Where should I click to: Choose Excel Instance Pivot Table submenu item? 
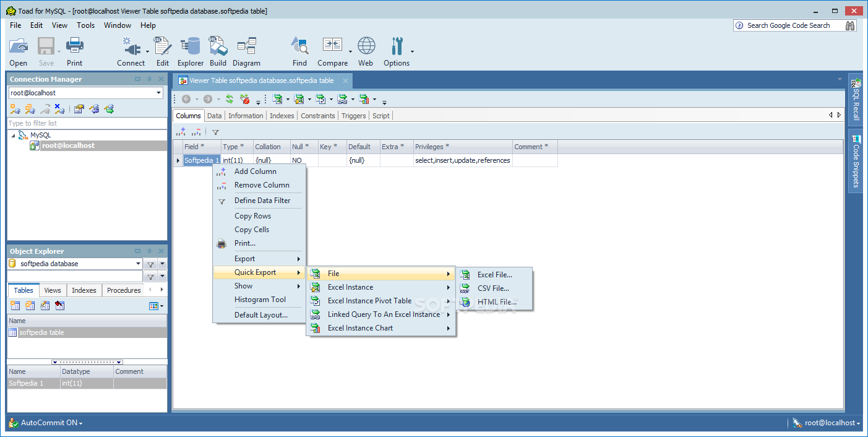pyautogui.click(x=381, y=301)
